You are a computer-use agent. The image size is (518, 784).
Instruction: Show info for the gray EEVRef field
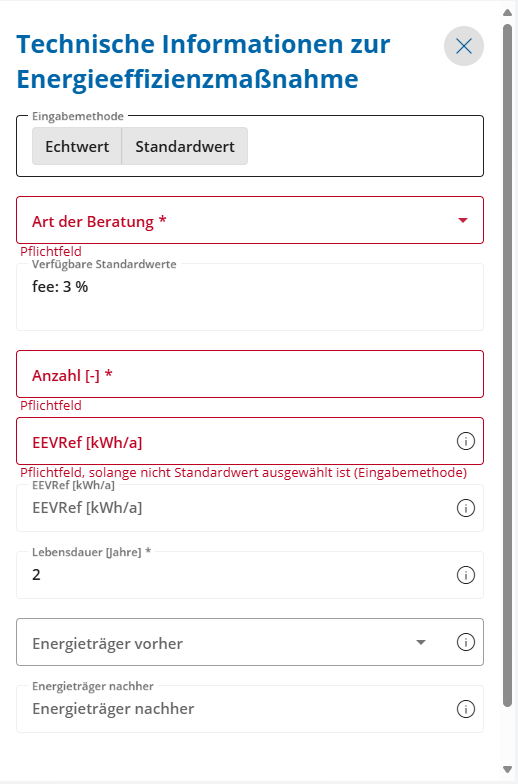[x=466, y=508]
